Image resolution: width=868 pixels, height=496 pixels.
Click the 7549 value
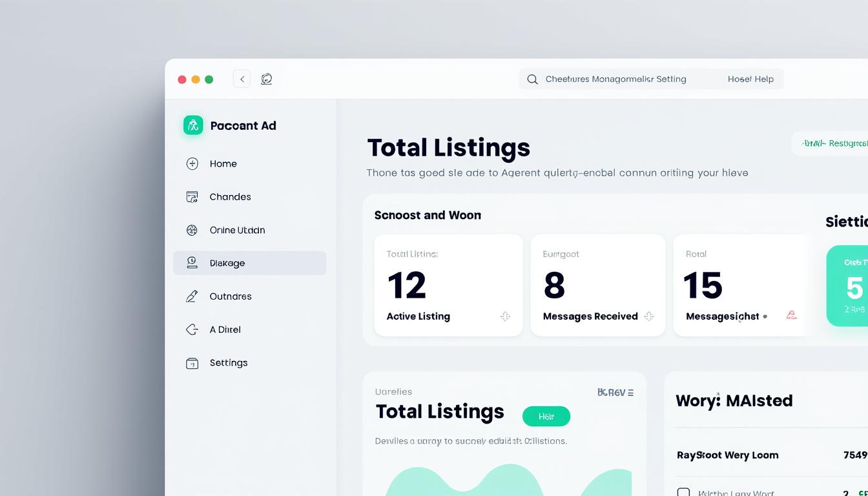point(855,455)
